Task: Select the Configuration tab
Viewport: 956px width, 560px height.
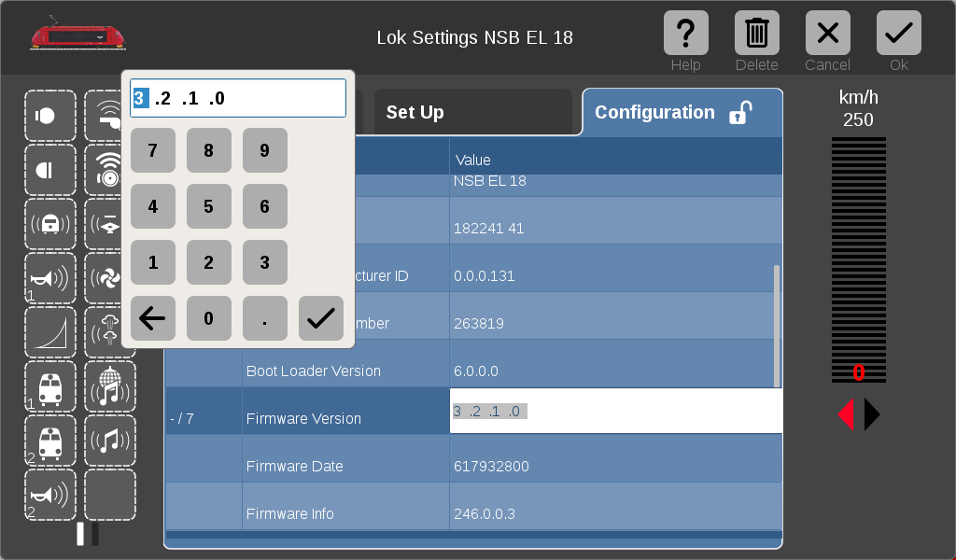Action: coord(682,112)
